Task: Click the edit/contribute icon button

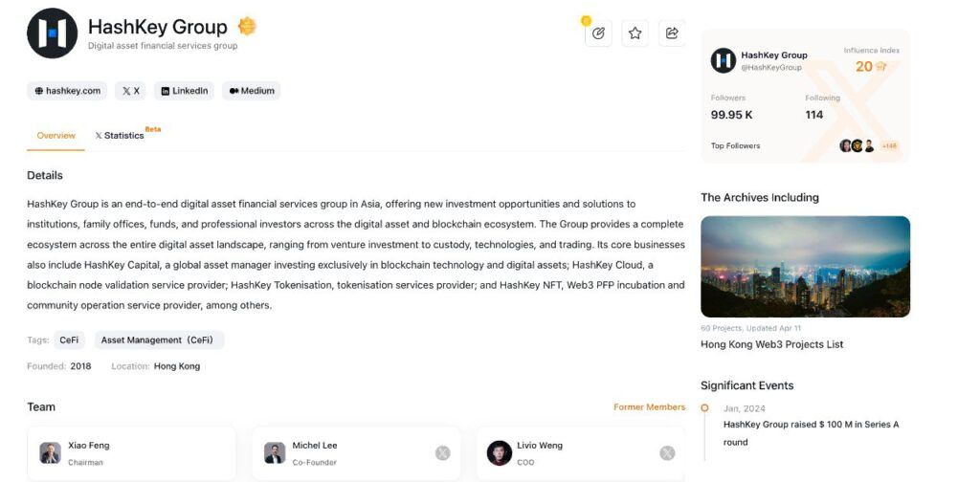Action: click(598, 33)
